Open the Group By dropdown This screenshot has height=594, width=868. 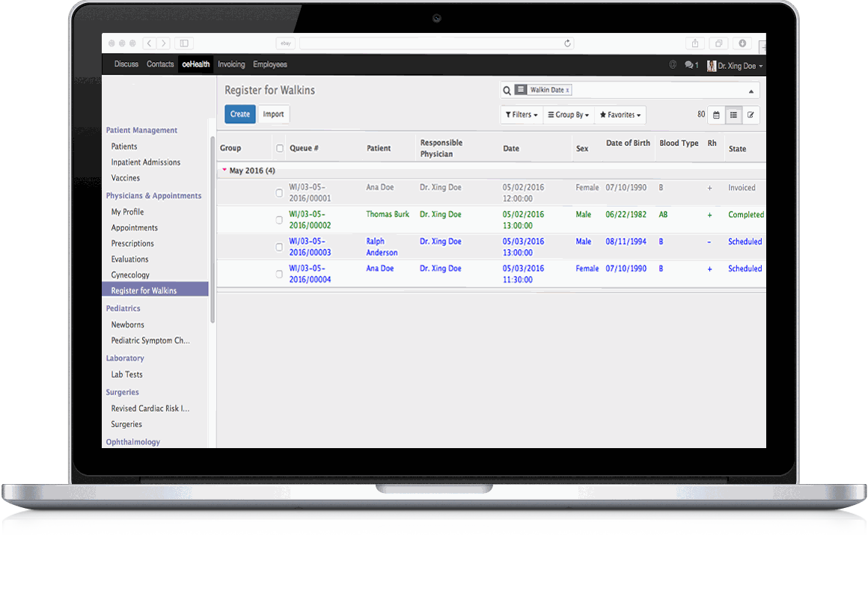pyautogui.click(x=569, y=114)
